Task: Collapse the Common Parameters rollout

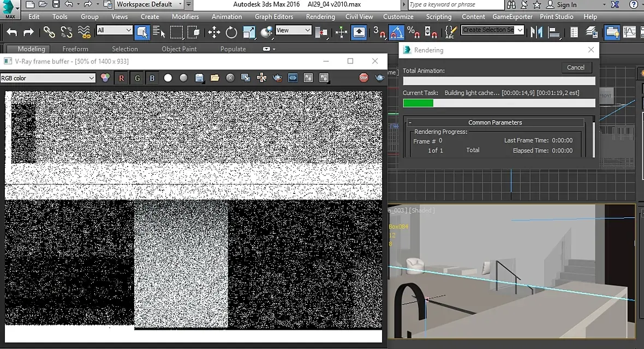Action: click(x=494, y=122)
